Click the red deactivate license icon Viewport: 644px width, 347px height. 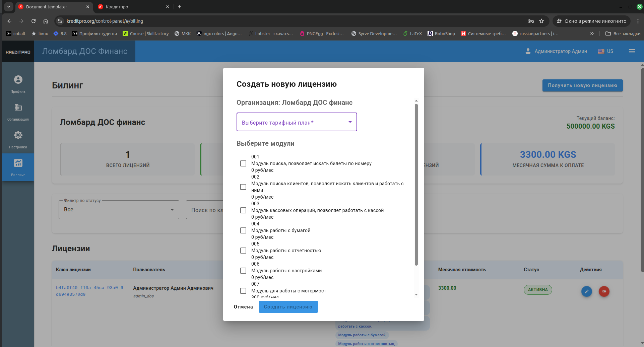[x=604, y=291]
